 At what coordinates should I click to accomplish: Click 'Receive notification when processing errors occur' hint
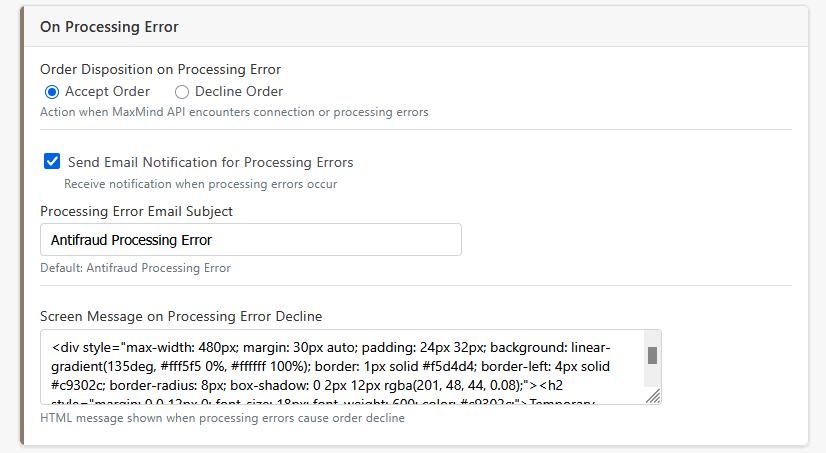[200, 184]
